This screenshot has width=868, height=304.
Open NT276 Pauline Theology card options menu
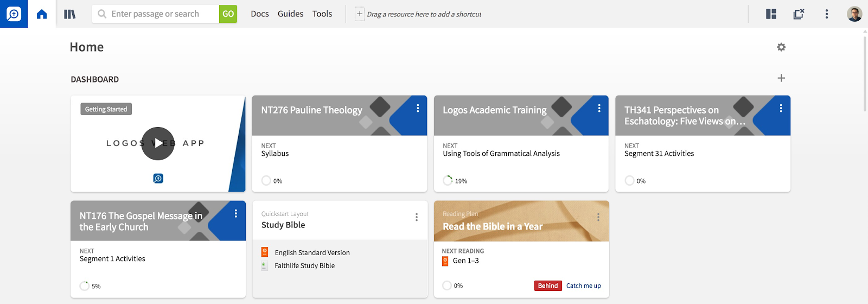(x=418, y=109)
